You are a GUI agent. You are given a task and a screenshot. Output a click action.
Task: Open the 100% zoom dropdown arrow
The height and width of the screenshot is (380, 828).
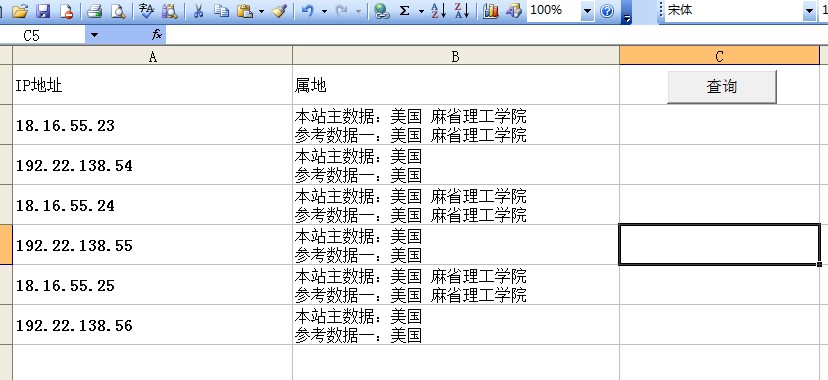coord(588,11)
